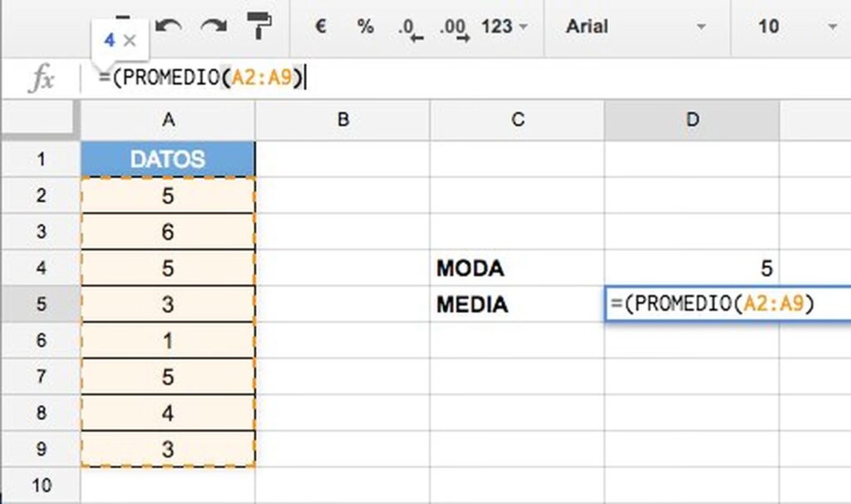The height and width of the screenshot is (504, 851).
Task: Open the 123 number format dropdown
Action: click(x=504, y=27)
